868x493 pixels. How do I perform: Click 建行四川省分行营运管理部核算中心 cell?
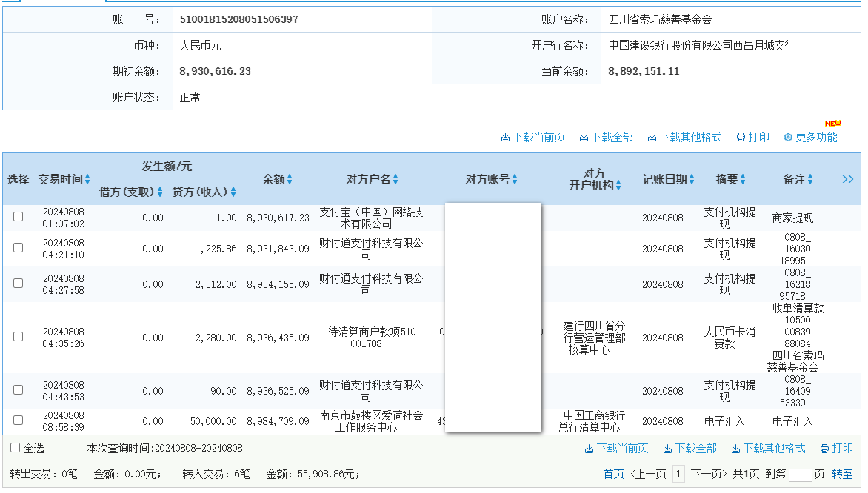tap(594, 338)
